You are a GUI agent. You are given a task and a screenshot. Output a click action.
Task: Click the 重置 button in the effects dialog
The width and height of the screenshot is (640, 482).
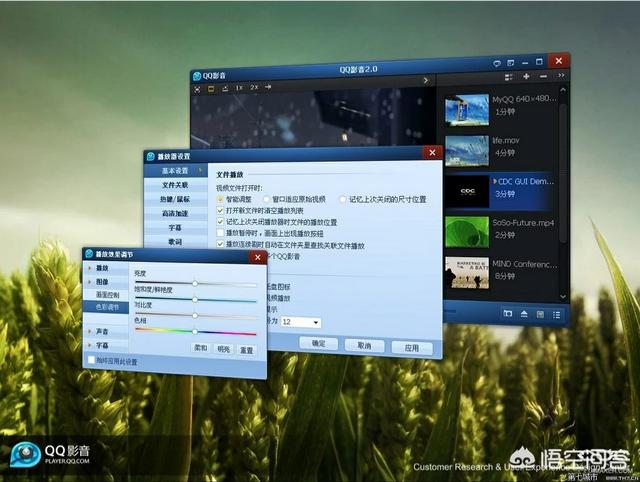click(x=247, y=350)
